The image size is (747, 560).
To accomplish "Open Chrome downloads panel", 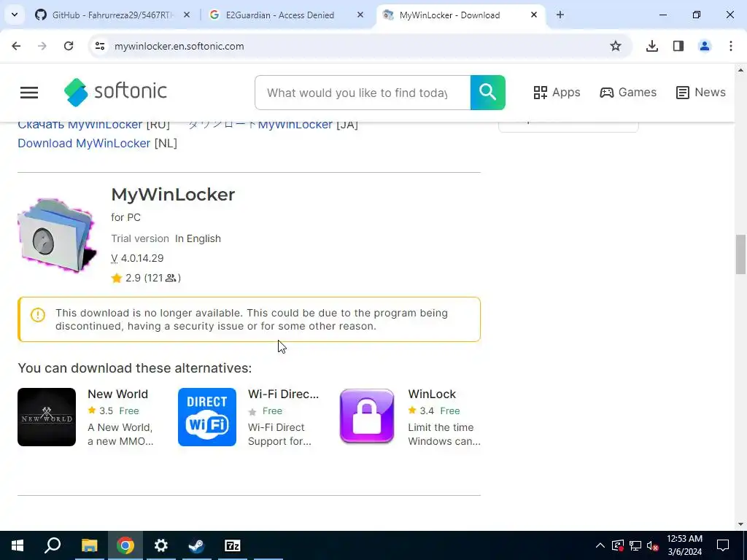I will tap(651, 46).
